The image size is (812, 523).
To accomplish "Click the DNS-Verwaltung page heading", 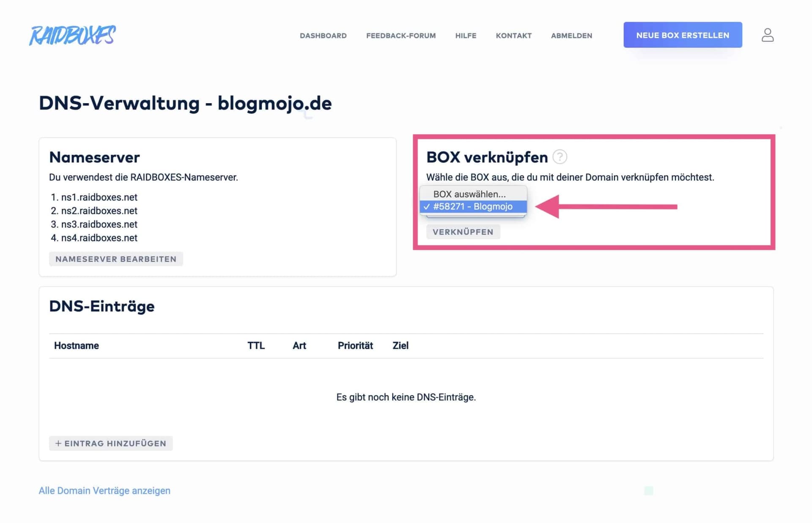I will (185, 103).
